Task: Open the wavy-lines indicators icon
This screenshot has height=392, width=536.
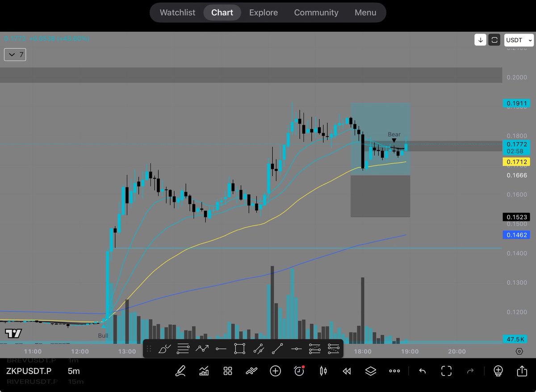Action: point(251,371)
